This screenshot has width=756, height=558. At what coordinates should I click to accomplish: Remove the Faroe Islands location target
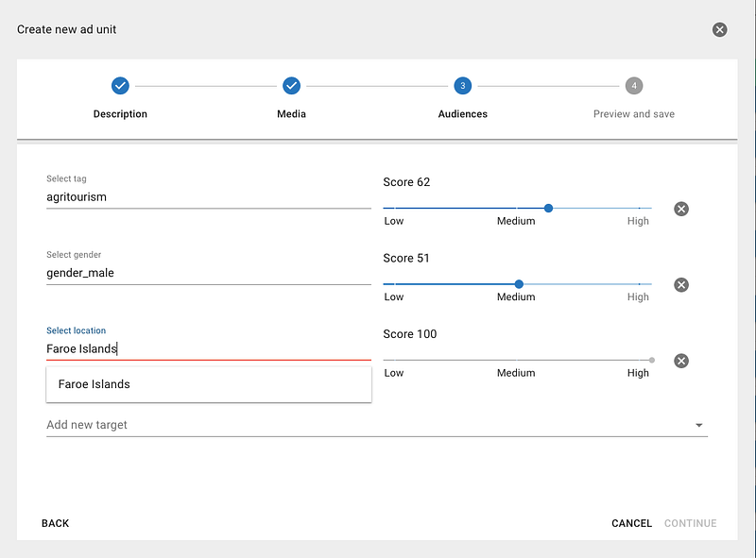click(680, 361)
